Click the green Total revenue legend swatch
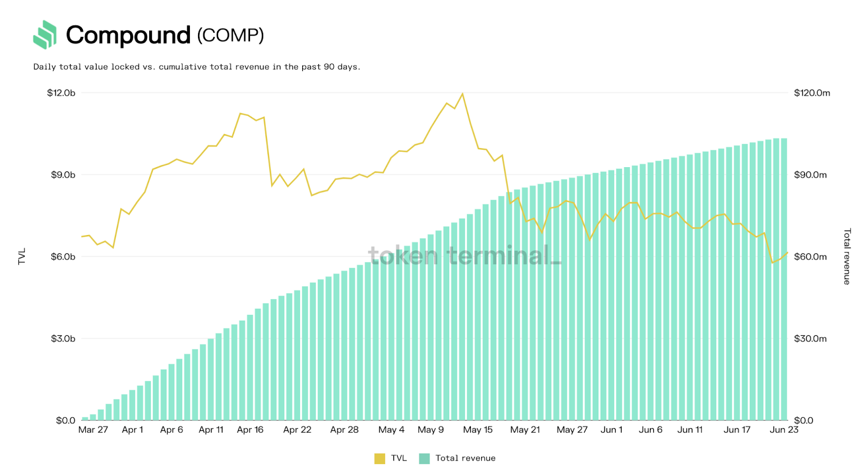The width and height of the screenshot is (868, 470). [x=424, y=459]
